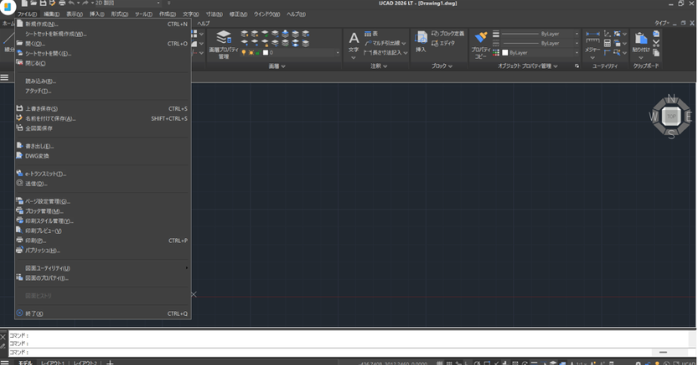Select 新規作成 (New) in File menu
Screen dimensions: 698x365
point(103,24)
